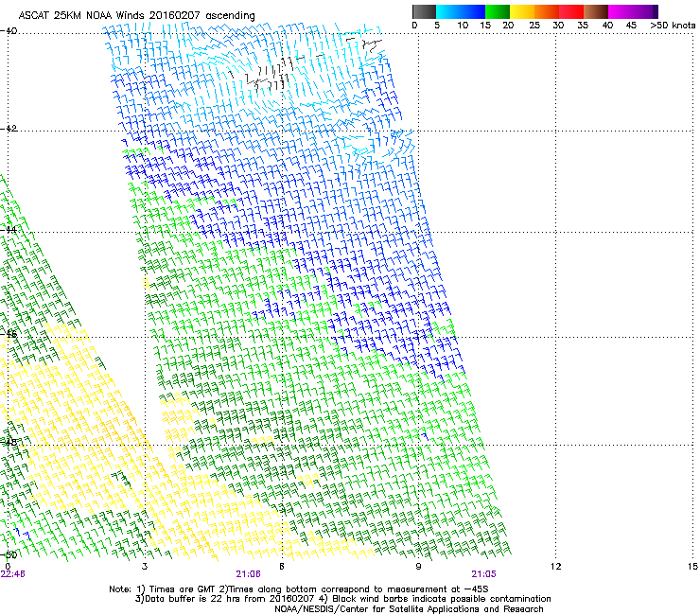This screenshot has width=700, height=615.
Task: Click the ASCAT 25KM NOAA Winds title
Action: coord(136,15)
